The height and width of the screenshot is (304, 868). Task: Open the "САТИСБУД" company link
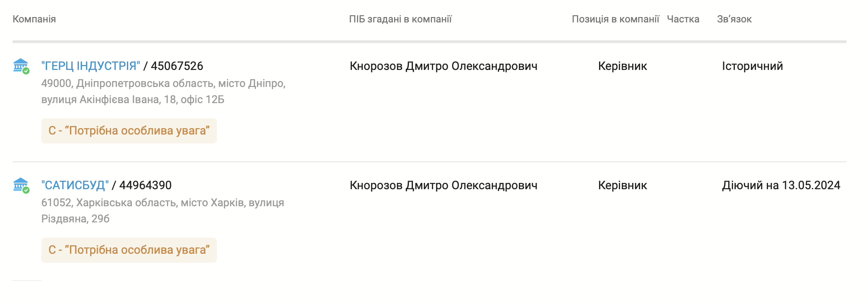pyautogui.click(x=75, y=185)
